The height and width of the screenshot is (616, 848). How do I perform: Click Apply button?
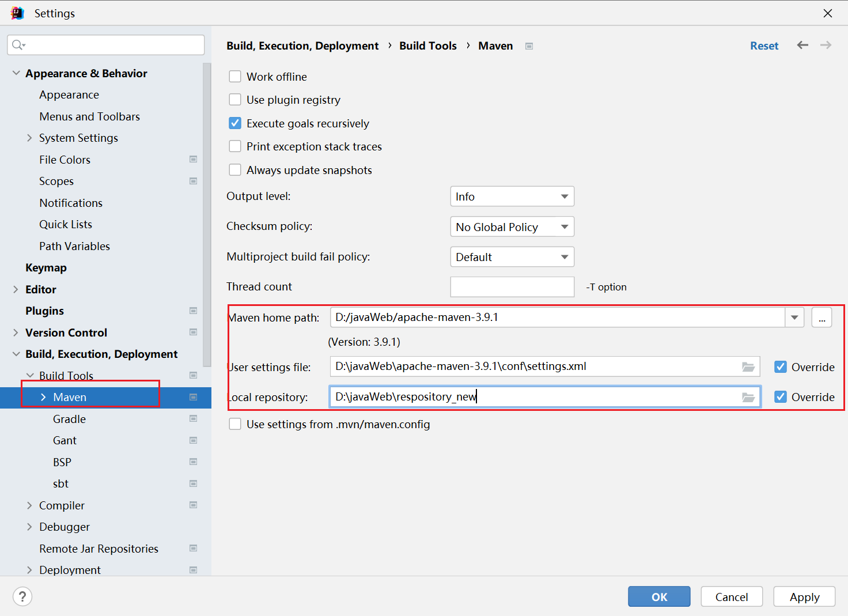coord(804,596)
